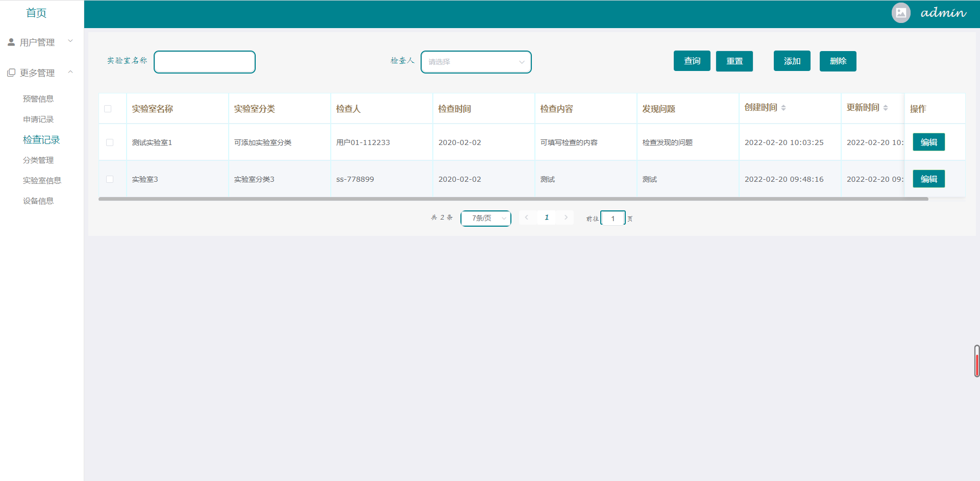Image resolution: width=980 pixels, height=481 pixels.
Task: Open the 7条/页 page size dropdown
Action: click(486, 218)
